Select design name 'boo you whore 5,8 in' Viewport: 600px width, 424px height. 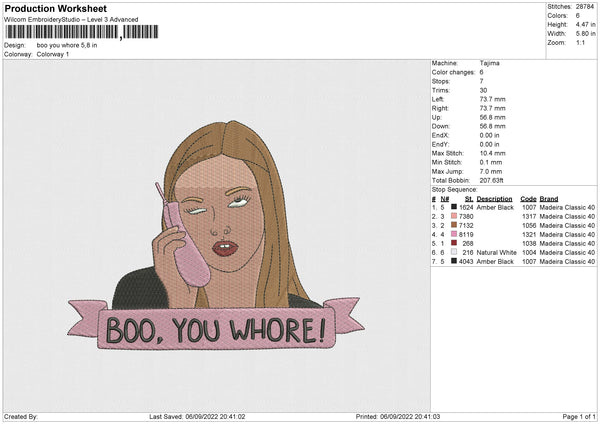click(x=67, y=45)
